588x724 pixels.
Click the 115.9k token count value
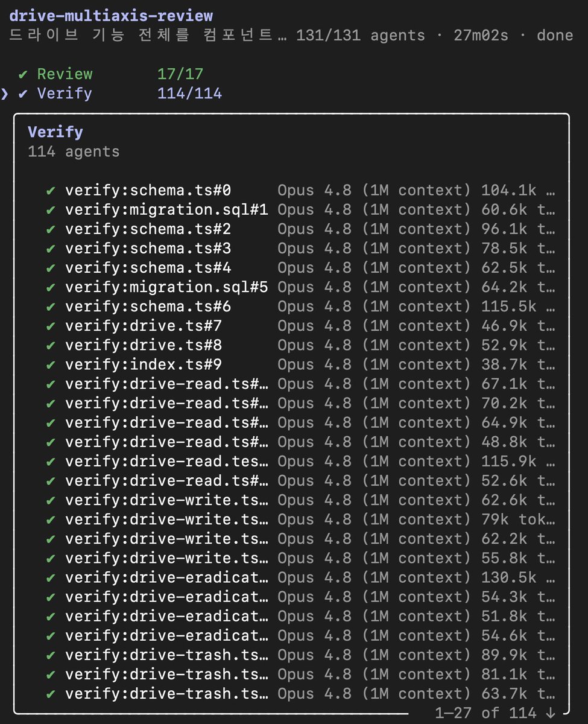(508, 461)
